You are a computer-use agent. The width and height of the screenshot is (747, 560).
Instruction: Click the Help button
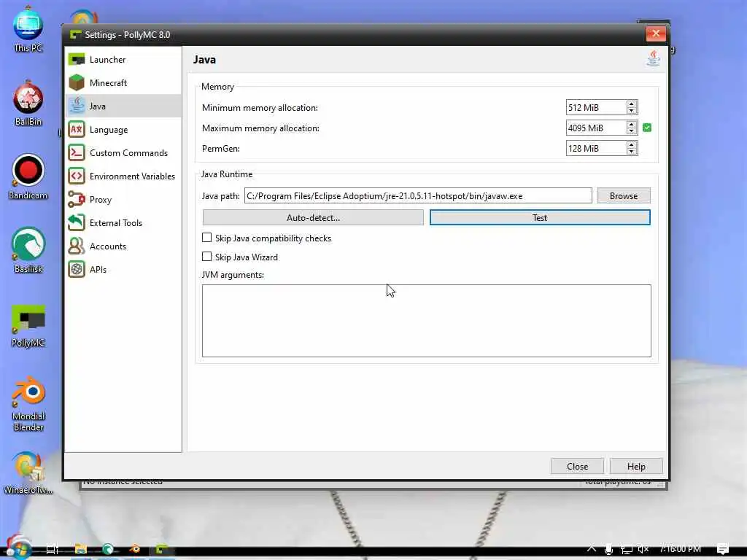pos(636,466)
